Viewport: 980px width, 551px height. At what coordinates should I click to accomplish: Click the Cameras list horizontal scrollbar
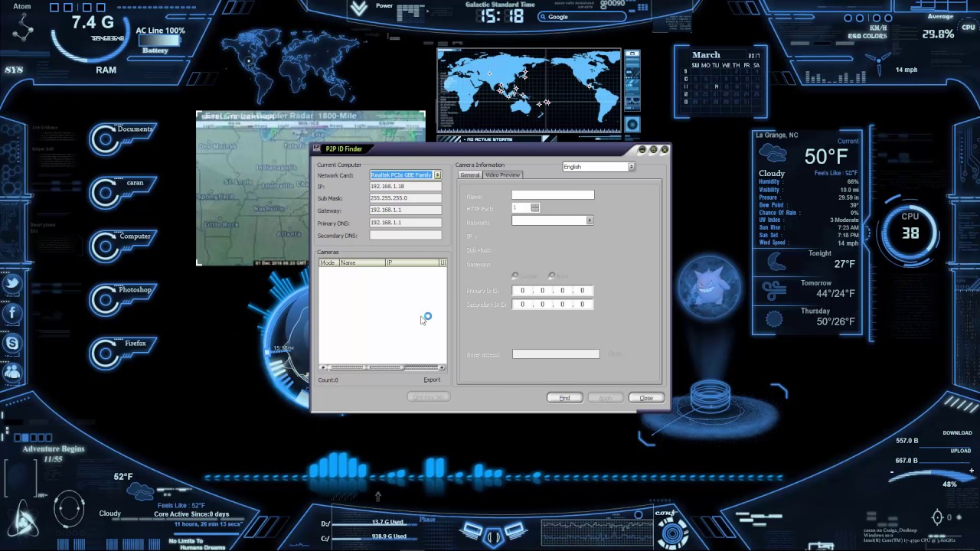(x=382, y=367)
